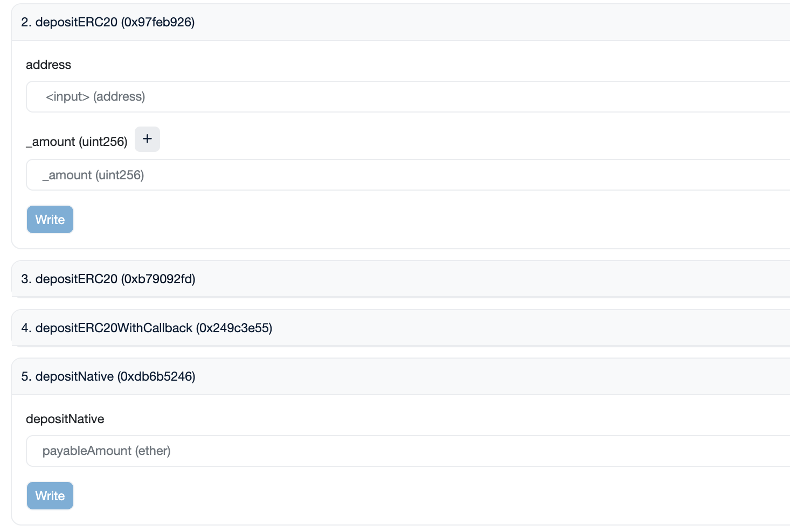Screen dimensions: 790x532
Task: Click the address field label
Action: coord(48,65)
